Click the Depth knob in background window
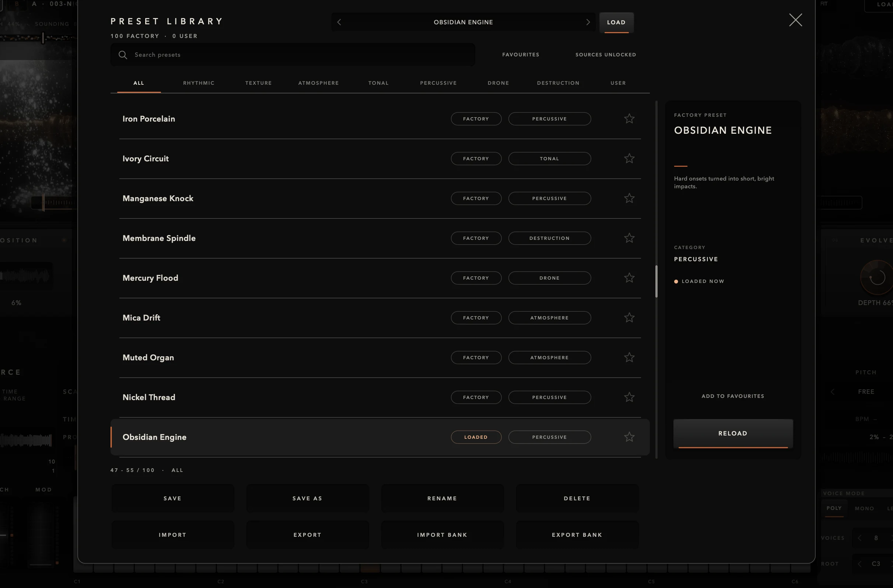Image resolution: width=893 pixels, height=588 pixels. point(877,278)
